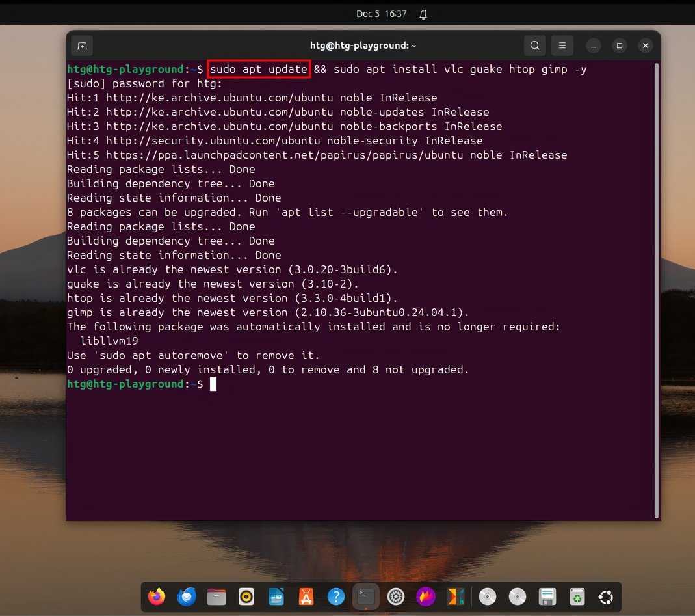The image size is (695, 616).
Task: Open GNOME Settings from the dock
Action: click(395, 596)
